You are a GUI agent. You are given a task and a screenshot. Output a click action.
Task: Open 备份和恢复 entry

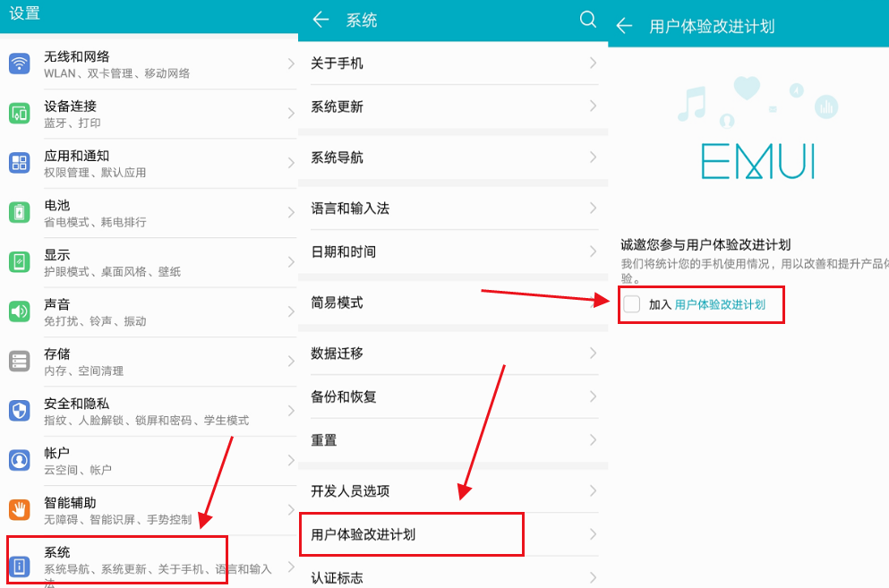click(x=453, y=396)
